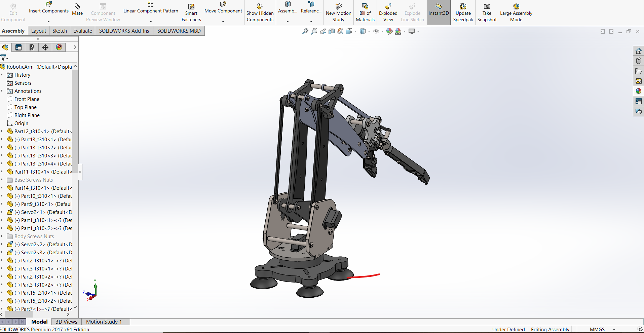Open Linear Component Pattern tool
644x333 pixels.
151,7
